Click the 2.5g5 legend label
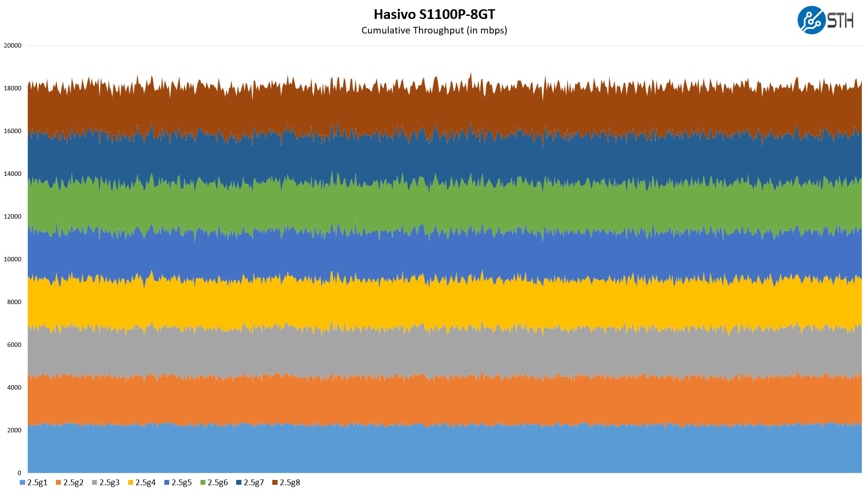 pos(182,483)
